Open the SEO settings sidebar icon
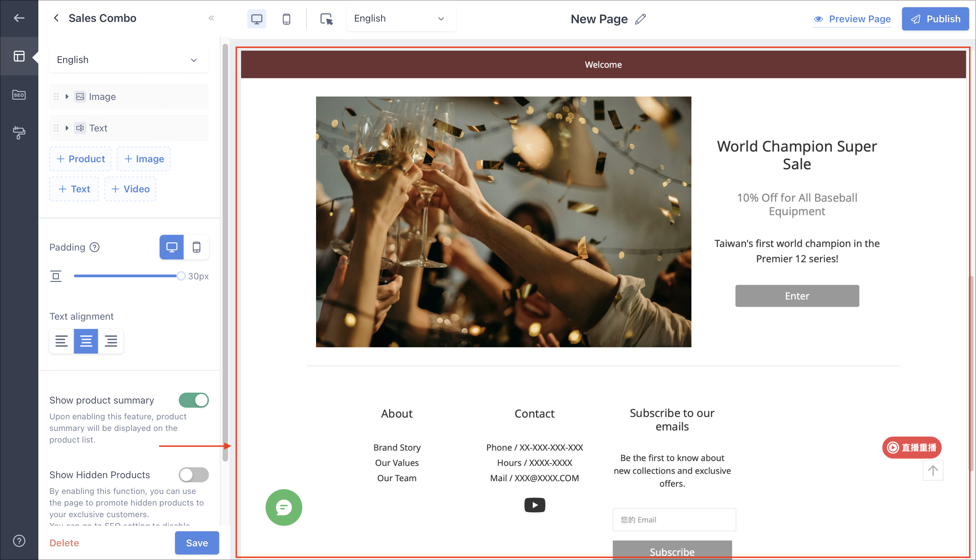 (x=19, y=94)
